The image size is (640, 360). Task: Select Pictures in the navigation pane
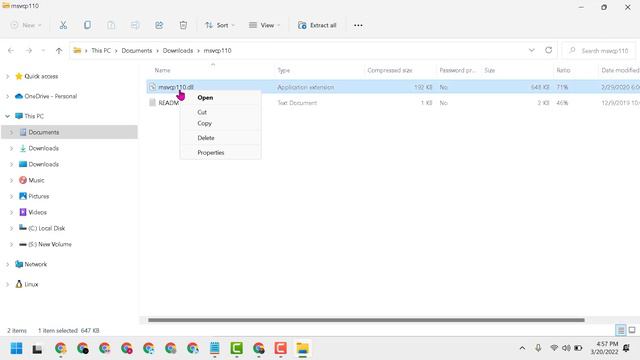click(39, 196)
